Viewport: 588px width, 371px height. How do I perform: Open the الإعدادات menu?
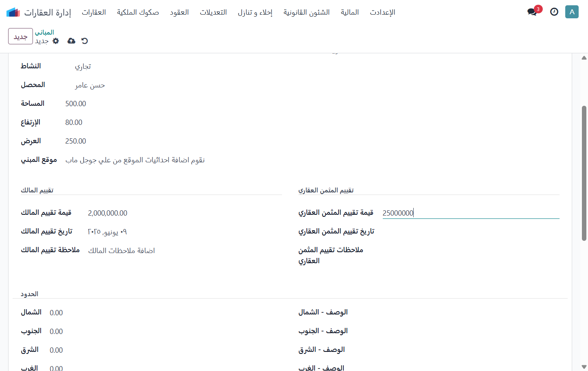coord(382,12)
